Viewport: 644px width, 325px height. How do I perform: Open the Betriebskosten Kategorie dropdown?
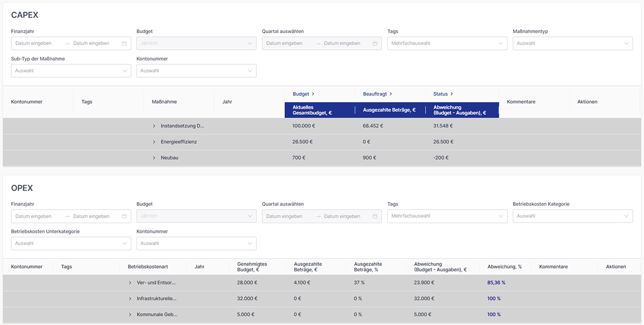tap(572, 217)
